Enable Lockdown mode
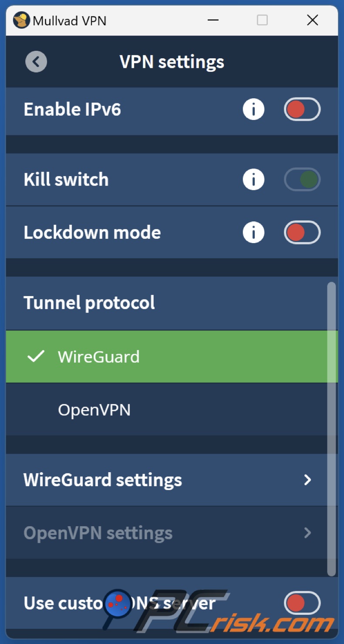This screenshot has width=344, height=644. pyautogui.click(x=302, y=233)
